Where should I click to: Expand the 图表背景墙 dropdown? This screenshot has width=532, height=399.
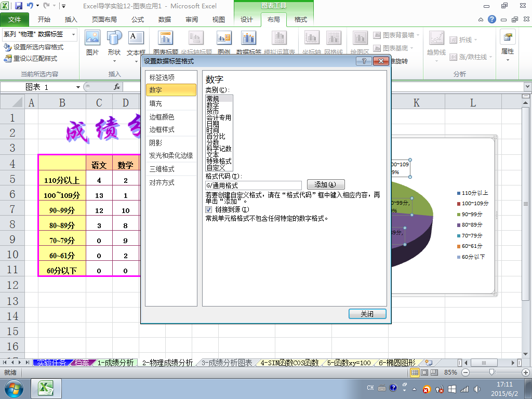tap(418, 35)
